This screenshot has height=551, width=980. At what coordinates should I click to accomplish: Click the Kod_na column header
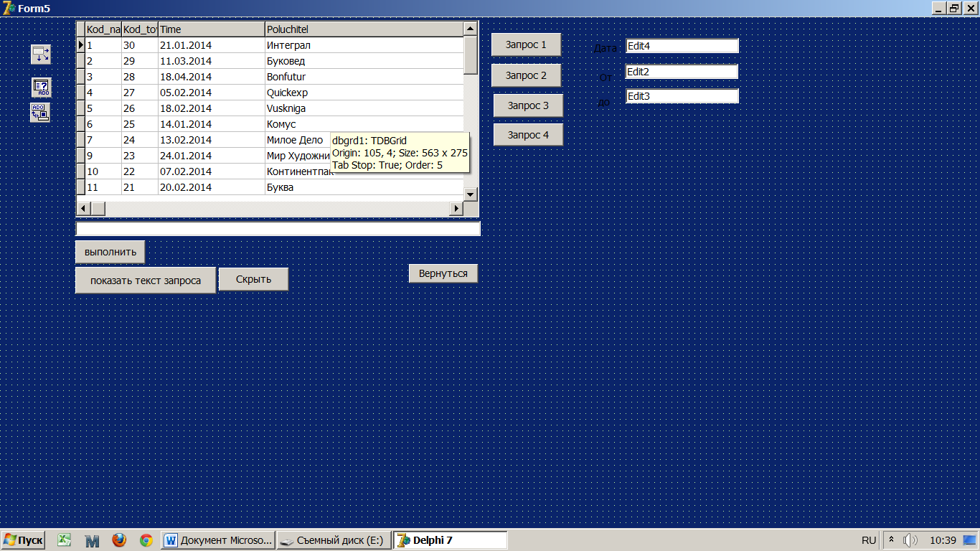103,29
